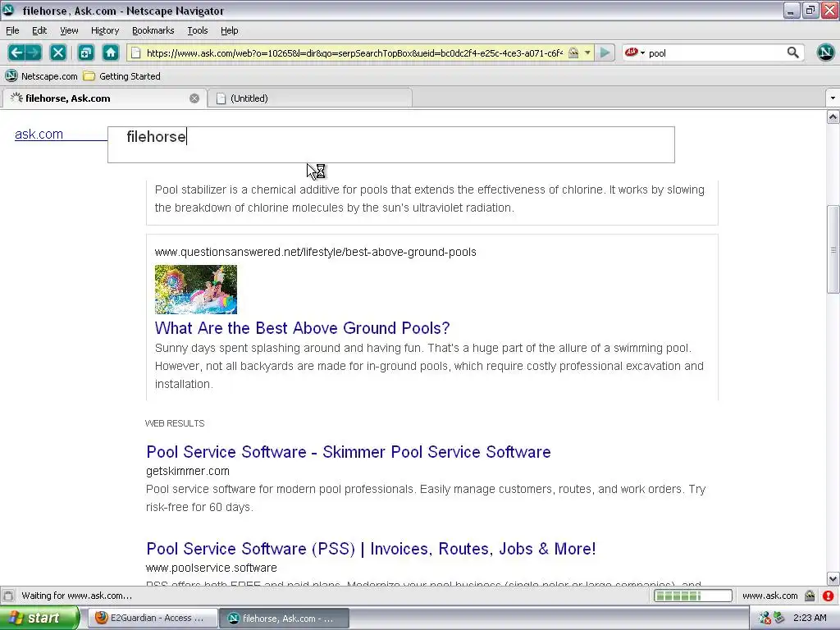Image resolution: width=840 pixels, height=630 pixels.
Task: Click the www.poolservice.software URL text
Action: coord(212,568)
